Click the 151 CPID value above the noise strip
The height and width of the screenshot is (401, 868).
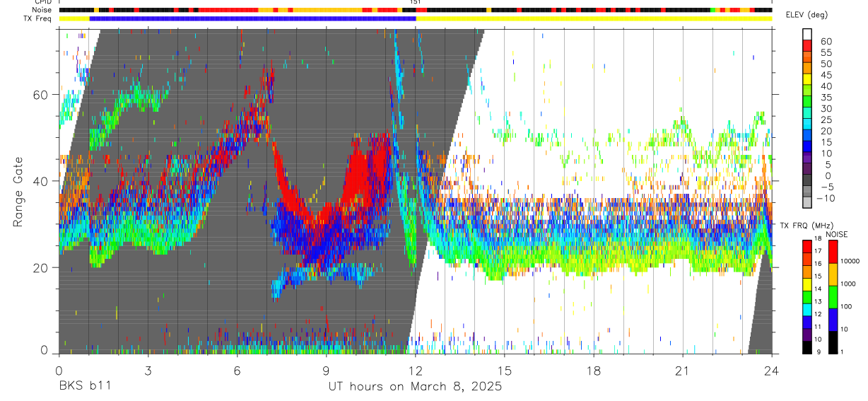click(x=416, y=3)
